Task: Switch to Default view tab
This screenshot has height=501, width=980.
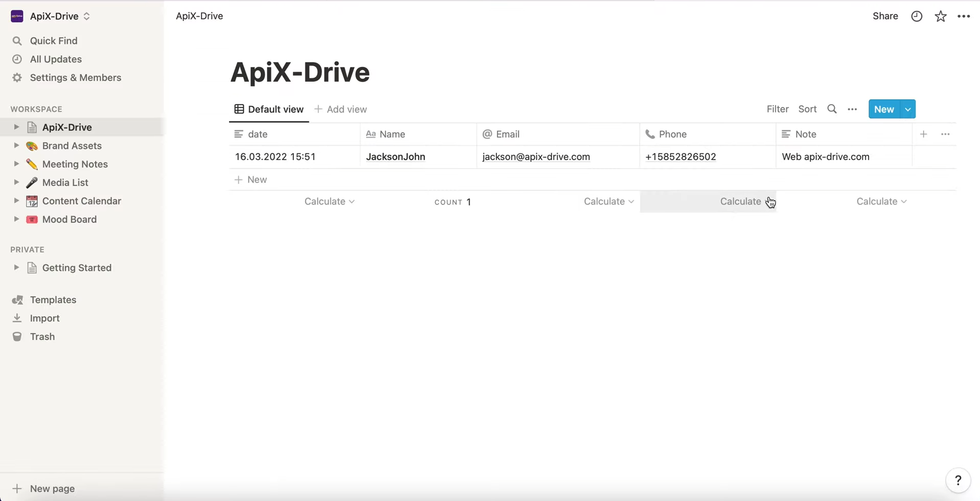Action: click(x=269, y=109)
